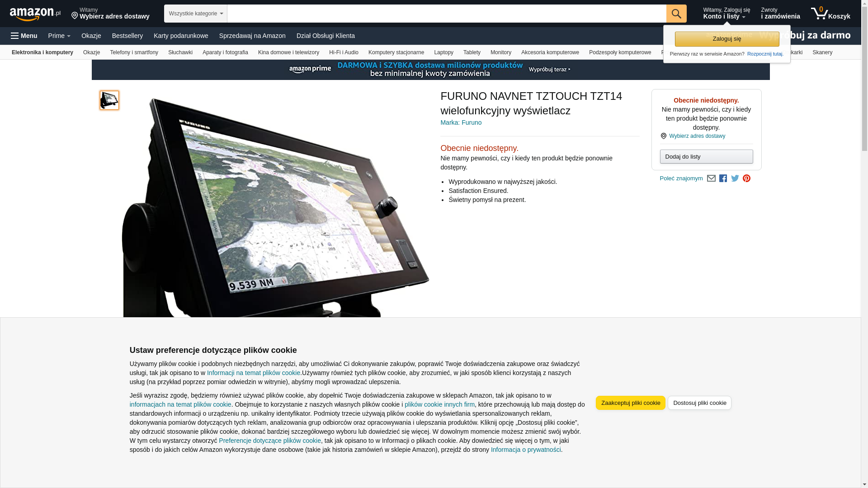Focus the main search input field
This screenshot has height=488, width=868.
(447, 14)
